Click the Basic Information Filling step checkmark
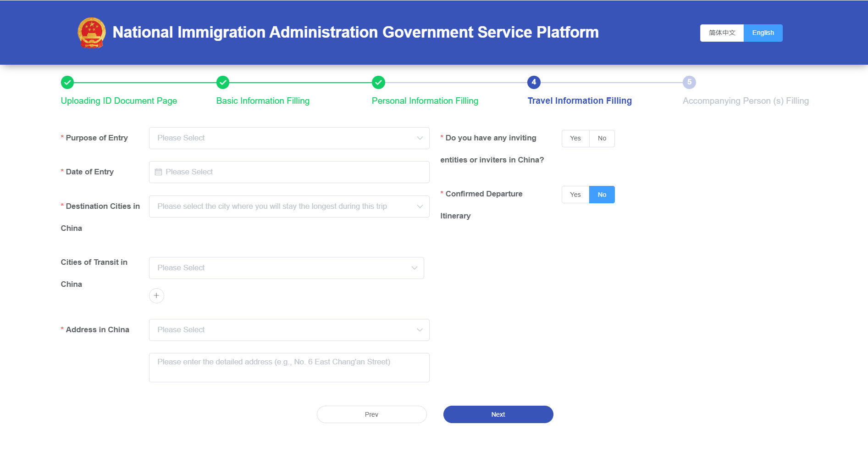Image resolution: width=868 pixels, height=458 pixels. (x=223, y=83)
